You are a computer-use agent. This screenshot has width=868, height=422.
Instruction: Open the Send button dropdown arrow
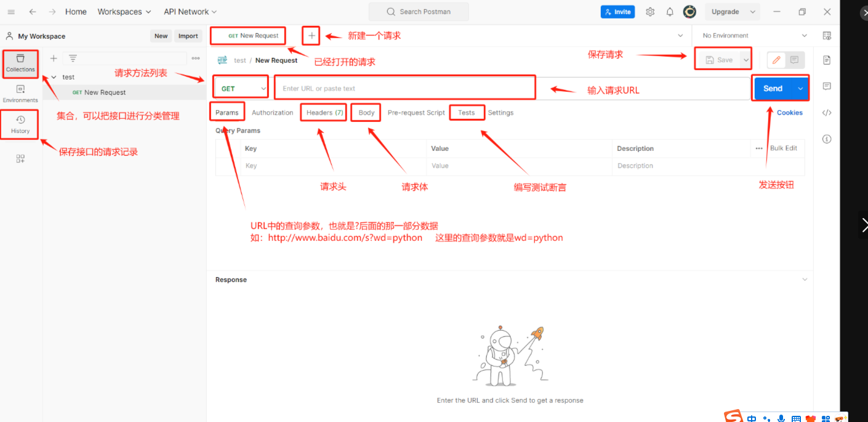[800, 89]
